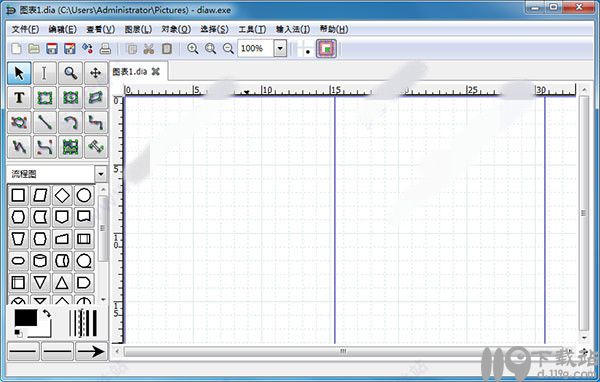Swap foreground and background colors arrow

coord(47,313)
